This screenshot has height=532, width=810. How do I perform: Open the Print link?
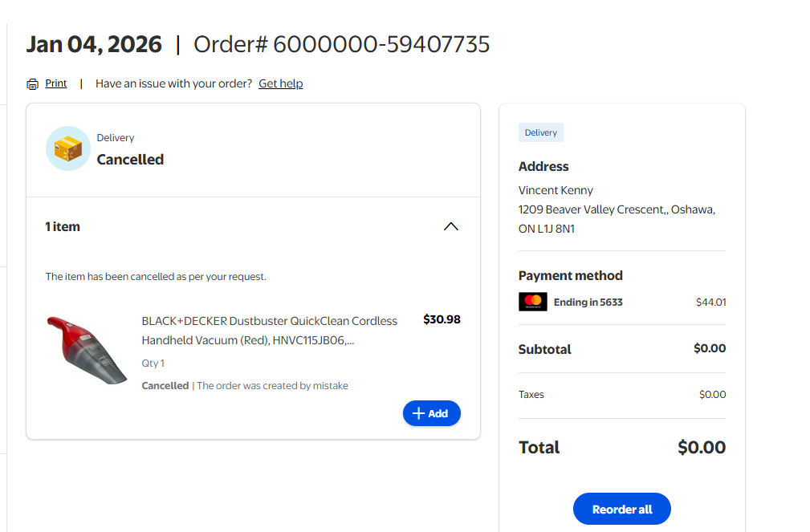click(56, 83)
